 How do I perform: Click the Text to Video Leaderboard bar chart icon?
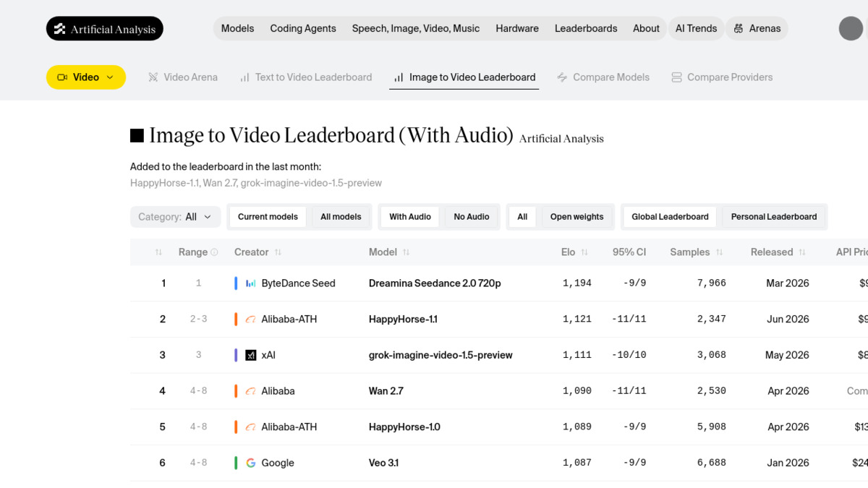click(x=244, y=77)
